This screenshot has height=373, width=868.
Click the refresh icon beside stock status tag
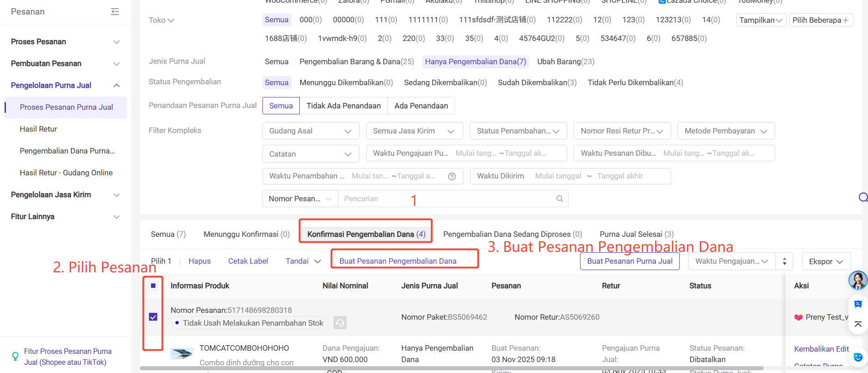coord(340,323)
